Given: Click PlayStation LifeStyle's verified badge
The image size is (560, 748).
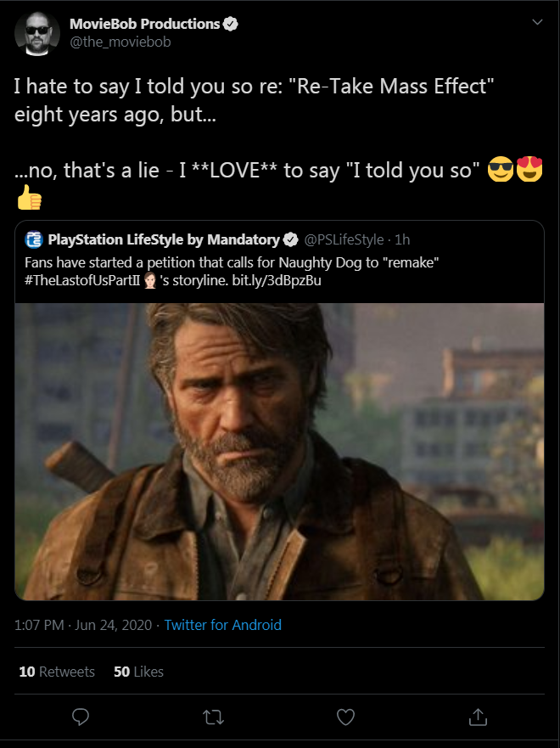Looking at the screenshot, I should click(x=290, y=239).
